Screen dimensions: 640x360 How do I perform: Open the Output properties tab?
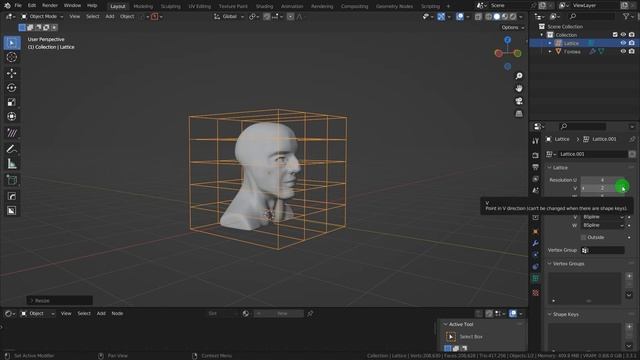coord(536,167)
